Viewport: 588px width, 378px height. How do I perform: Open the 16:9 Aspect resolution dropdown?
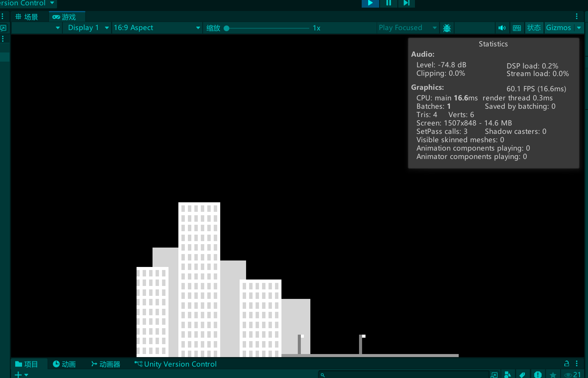(x=156, y=28)
